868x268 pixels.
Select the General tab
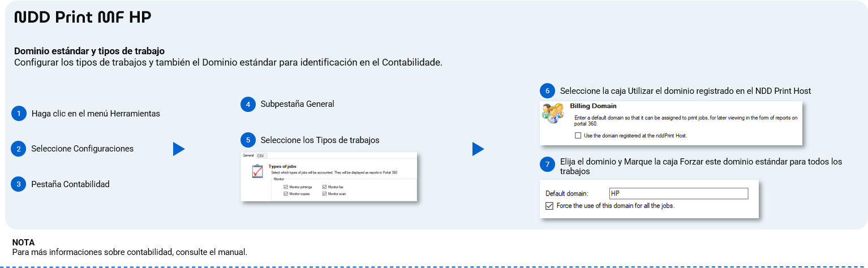coord(248,155)
